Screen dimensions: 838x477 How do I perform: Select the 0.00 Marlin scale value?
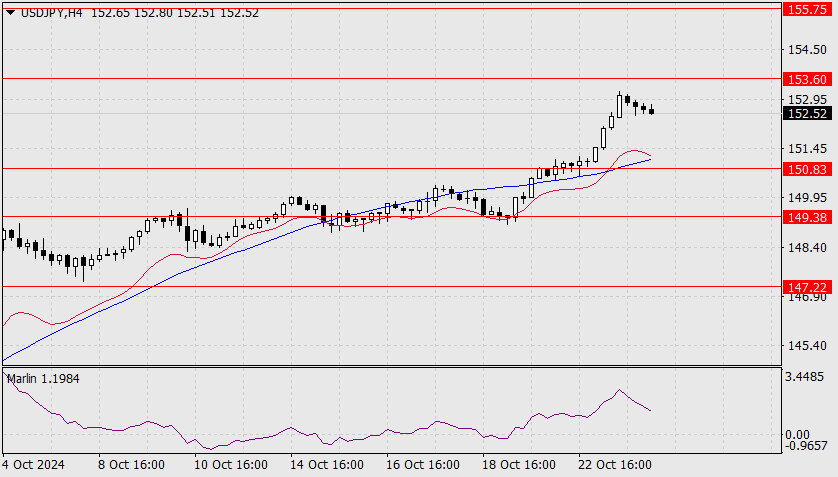[x=797, y=435]
